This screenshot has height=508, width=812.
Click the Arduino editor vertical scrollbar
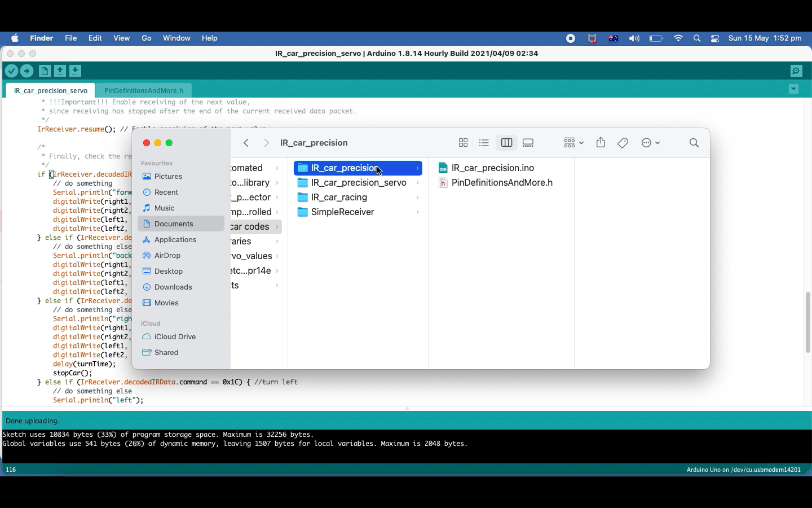(807, 322)
